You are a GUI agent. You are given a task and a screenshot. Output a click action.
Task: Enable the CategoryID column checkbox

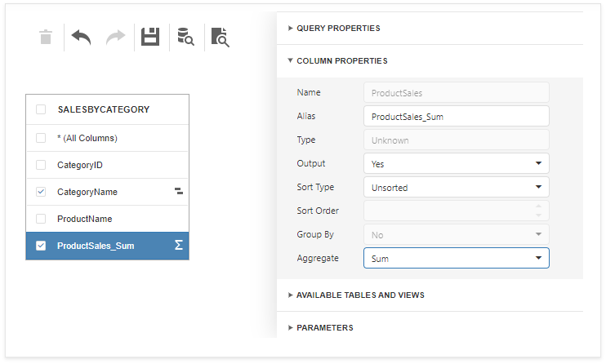(41, 165)
